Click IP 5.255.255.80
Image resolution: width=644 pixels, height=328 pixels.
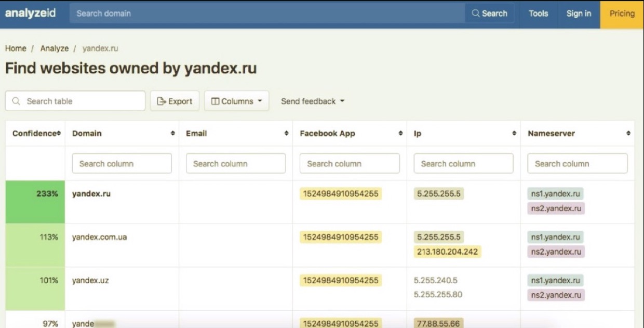[x=438, y=295]
